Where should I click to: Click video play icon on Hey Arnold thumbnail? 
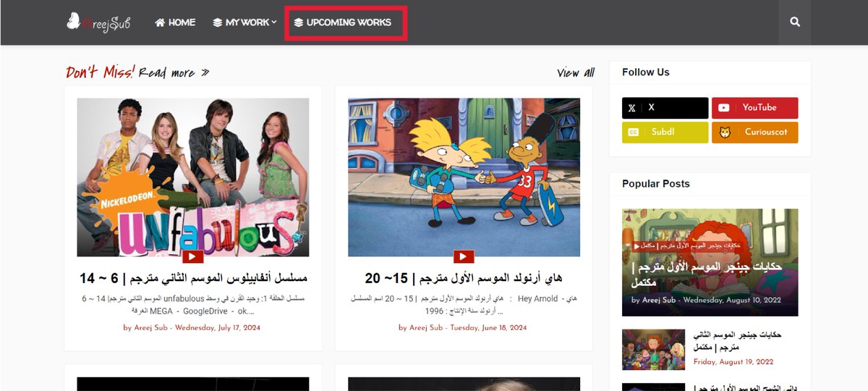[464, 256]
